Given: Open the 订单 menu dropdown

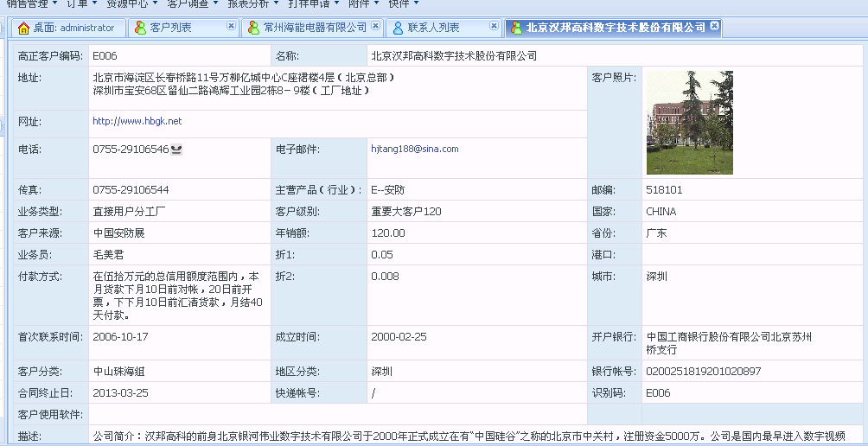Looking at the screenshot, I should [x=81, y=3].
